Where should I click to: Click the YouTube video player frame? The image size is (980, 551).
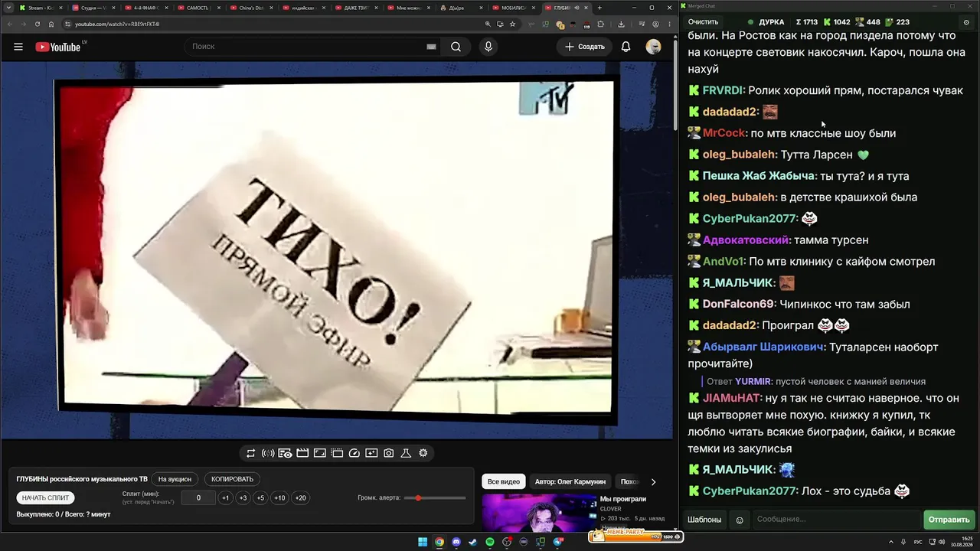337,250
